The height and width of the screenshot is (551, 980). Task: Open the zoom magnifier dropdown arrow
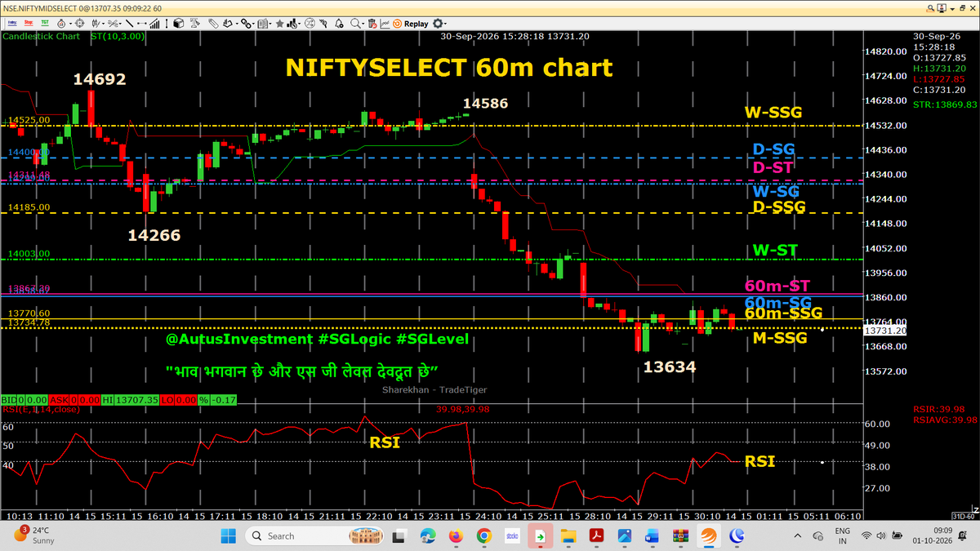point(363,24)
